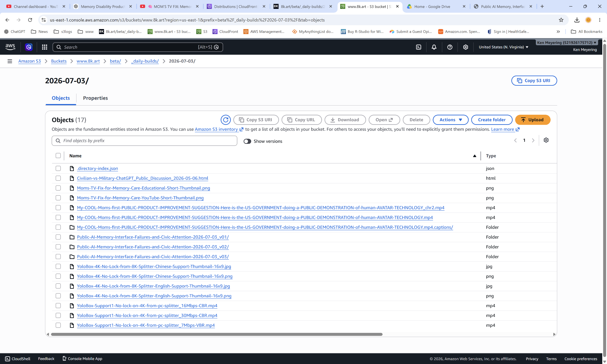Screen dimensions: 607x364
Task: Reload the browser page
Action: [30, 20]
